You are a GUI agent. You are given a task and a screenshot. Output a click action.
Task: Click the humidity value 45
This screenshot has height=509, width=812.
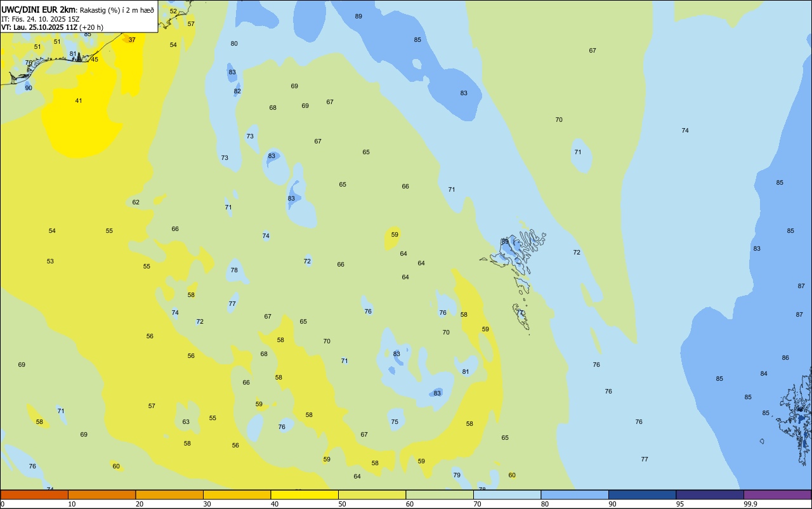tap(95, 59)
